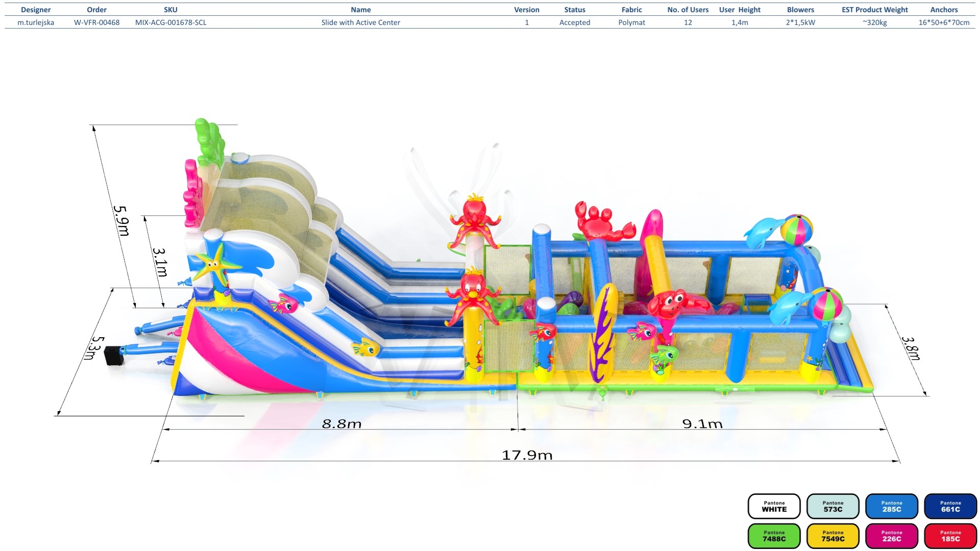
Task: Click the 5.9m height dimension label
Action: pyautogui.click(x=121, y=220)
